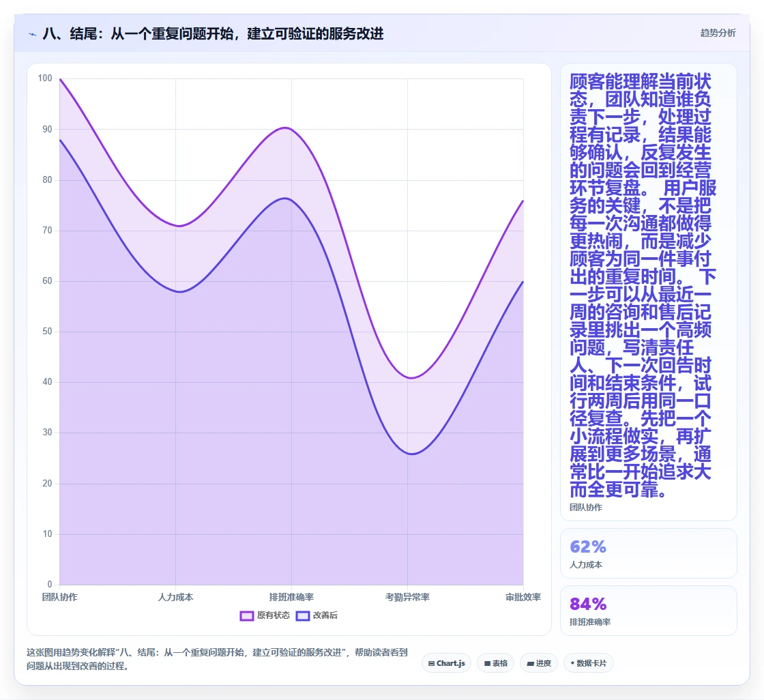Click the 排班准确率 x-axis label
The width and height of the screenshot is (764, 700).
(x=291, y=597)
